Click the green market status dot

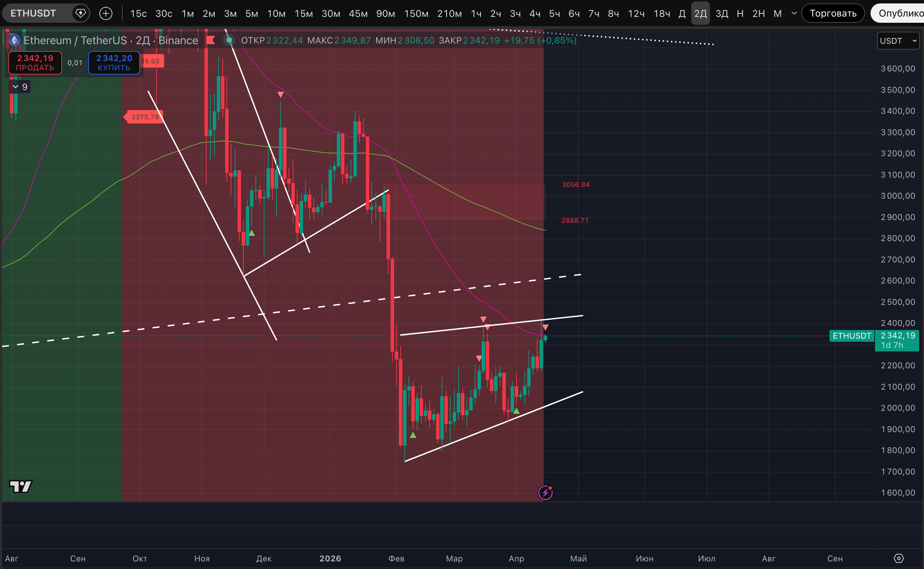pyautogui.click(x=229, y=40)
